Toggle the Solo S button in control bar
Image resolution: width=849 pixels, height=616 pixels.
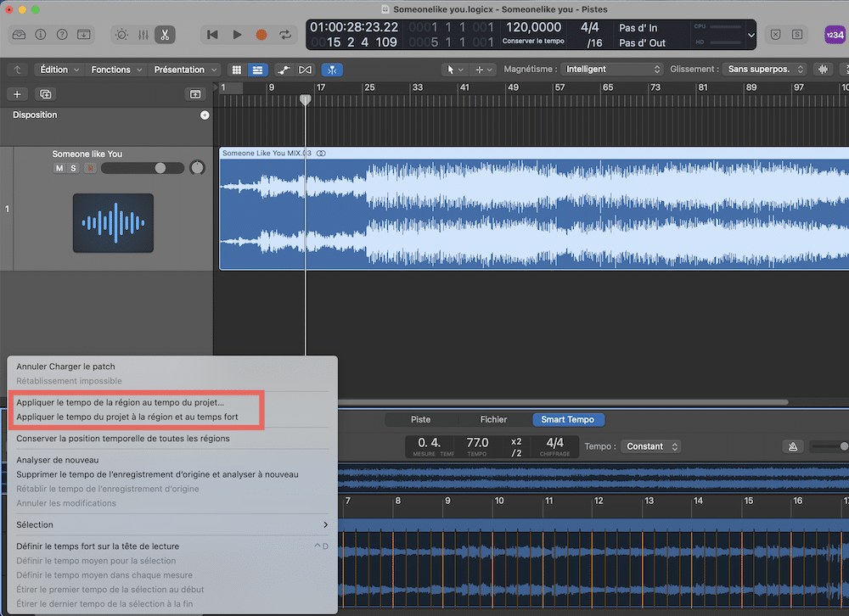pos(797,35)
